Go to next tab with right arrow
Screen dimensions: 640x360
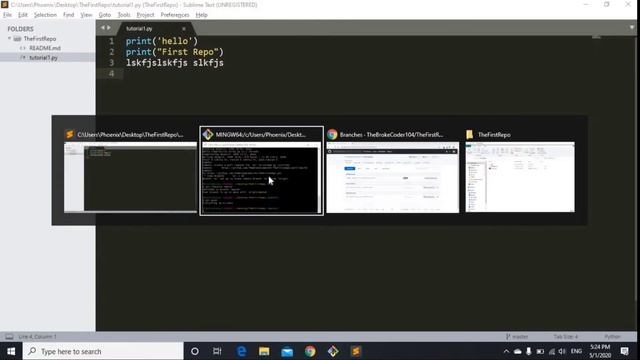pos(109,28)
